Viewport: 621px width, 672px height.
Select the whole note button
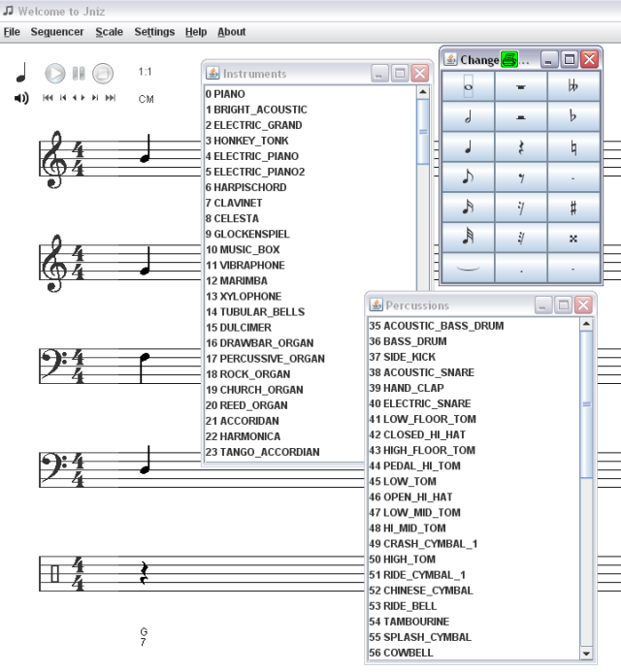(468, 86)
